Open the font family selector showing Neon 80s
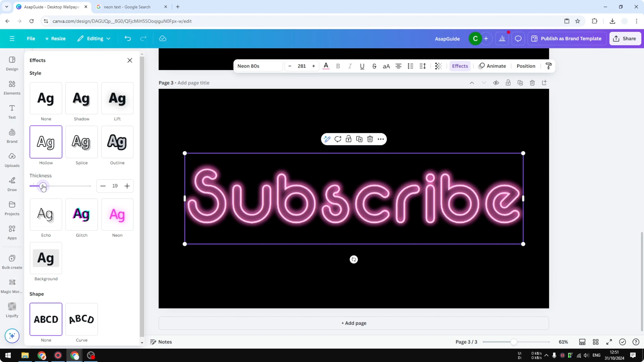 tap(258, 66)
